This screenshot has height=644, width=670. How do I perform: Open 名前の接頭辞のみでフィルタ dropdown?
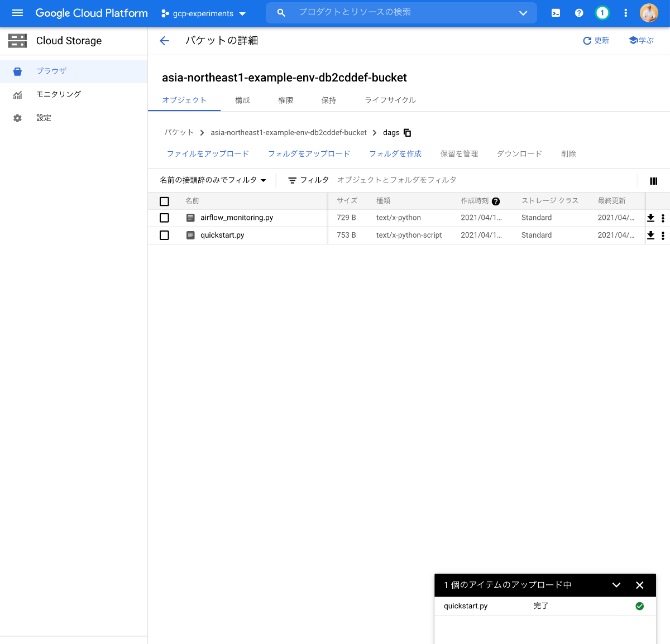213,180
